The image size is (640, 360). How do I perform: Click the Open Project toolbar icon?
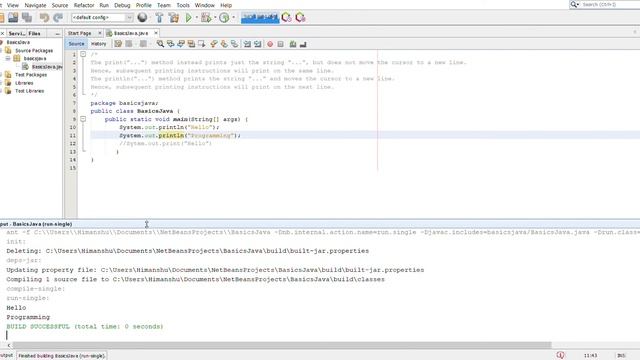[x=13, y=18]
